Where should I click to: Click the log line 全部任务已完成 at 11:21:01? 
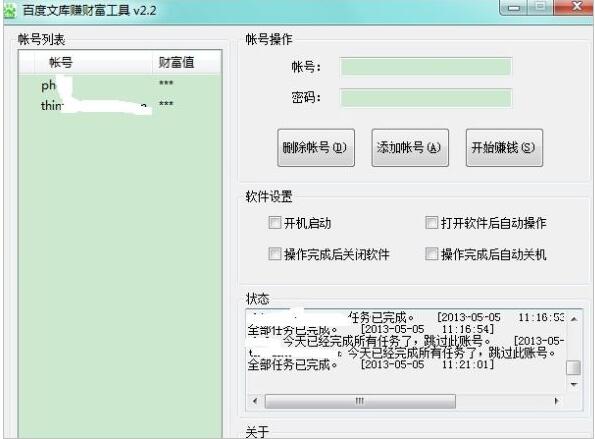pos(371,365)
